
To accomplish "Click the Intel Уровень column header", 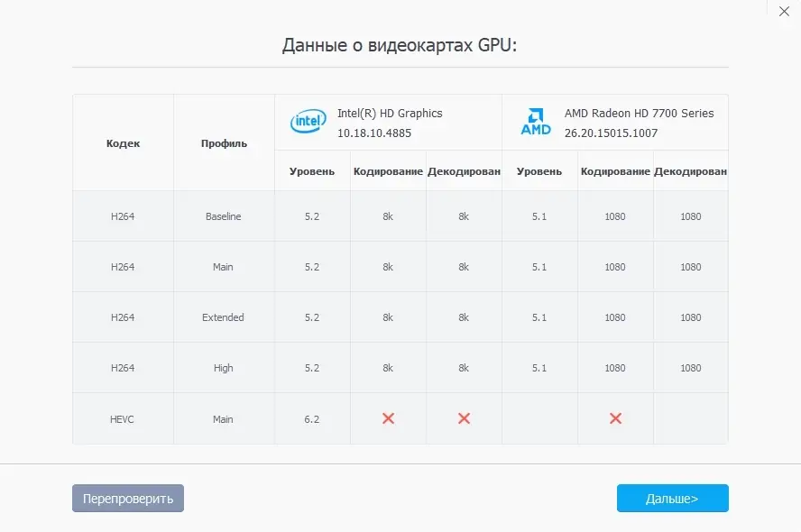I will coord(311,170).
